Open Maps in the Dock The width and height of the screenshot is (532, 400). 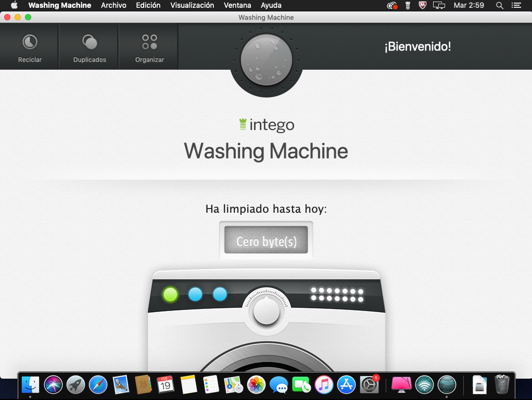(x=233, y=385)
